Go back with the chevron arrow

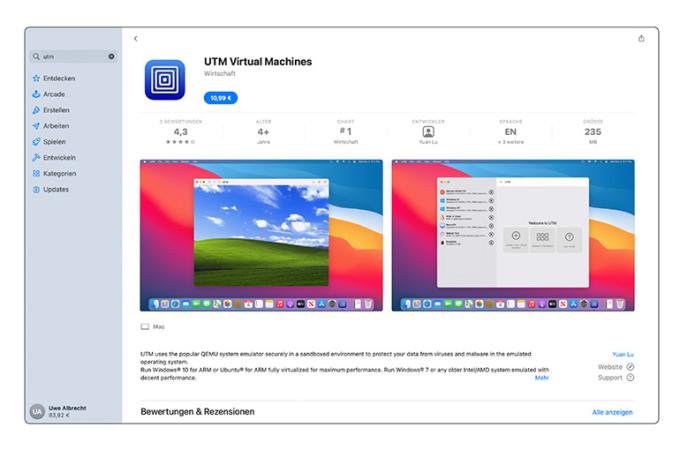136,39
